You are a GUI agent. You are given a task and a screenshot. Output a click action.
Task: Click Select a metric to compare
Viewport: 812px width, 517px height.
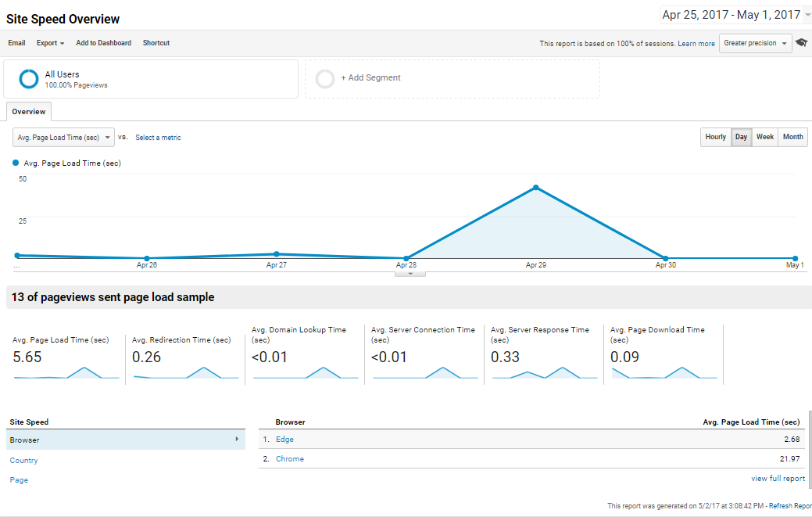click(x=158, y=137)
